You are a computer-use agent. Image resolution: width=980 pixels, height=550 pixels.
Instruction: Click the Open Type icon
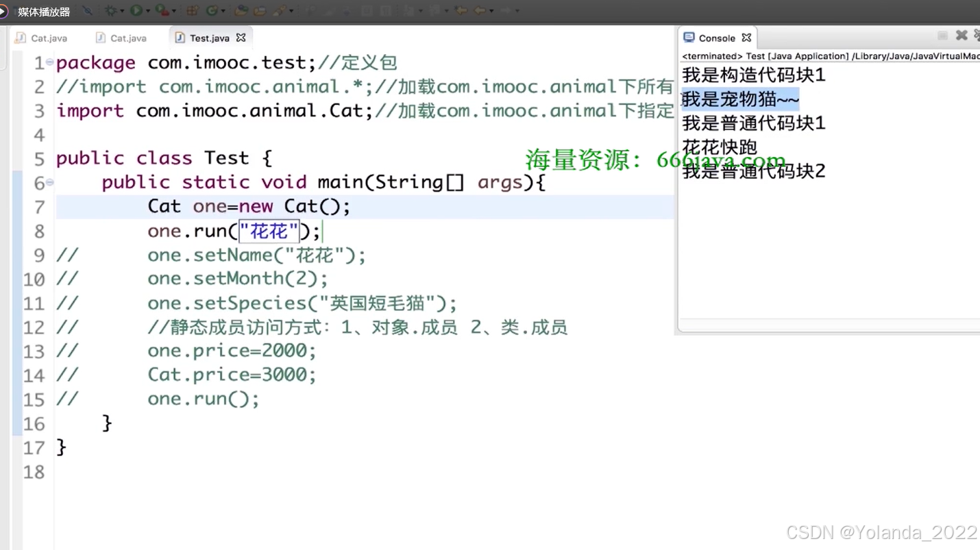241,11
